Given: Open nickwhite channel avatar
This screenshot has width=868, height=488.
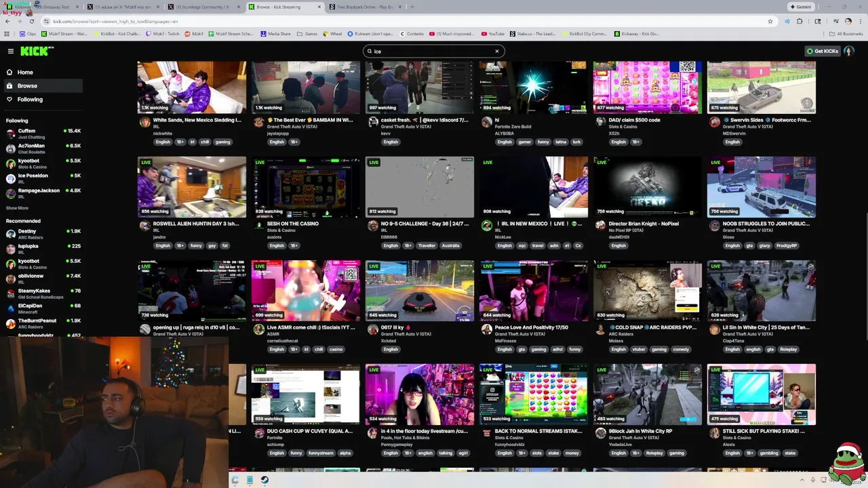Looking at the screenshot, I should point(144,122).
